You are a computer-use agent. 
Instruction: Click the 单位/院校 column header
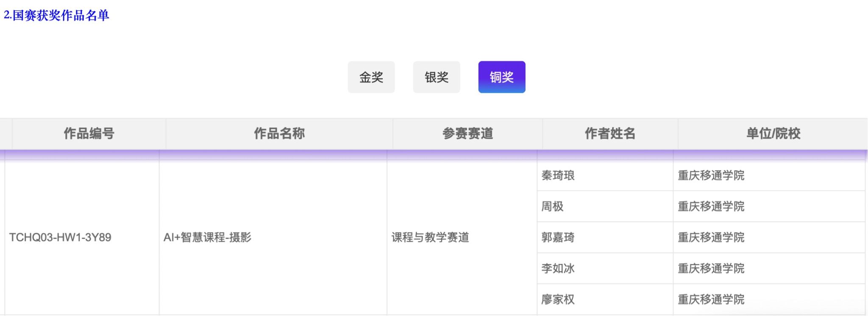773,134
